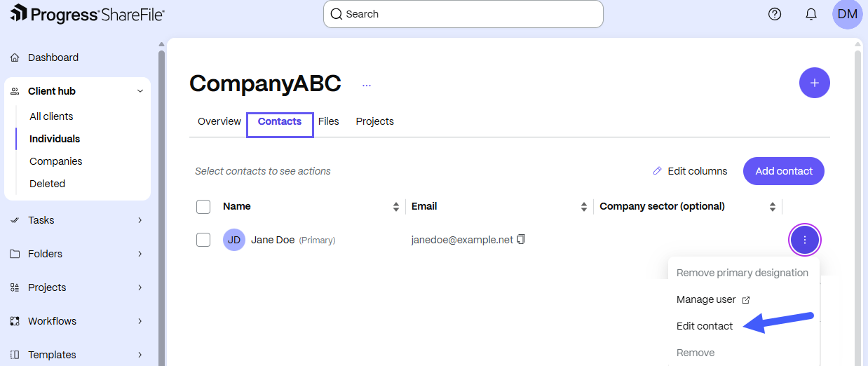This screenshot has width=868, height=366.
Task: Switch to the Overview tab
Action: pos(219,121)
